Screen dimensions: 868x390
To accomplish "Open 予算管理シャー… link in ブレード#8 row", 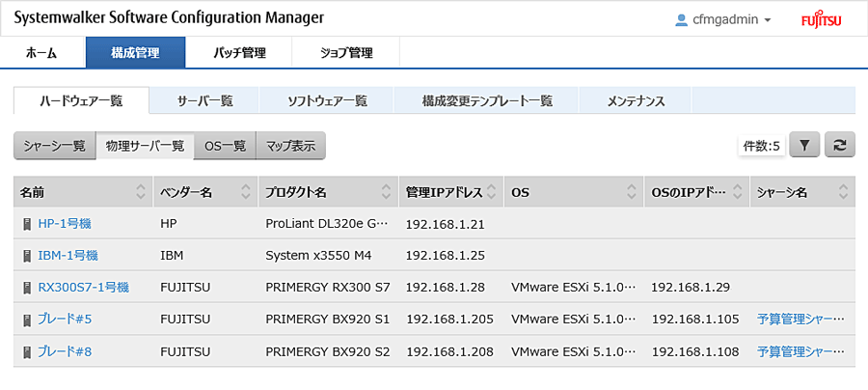I will point(801,351).
